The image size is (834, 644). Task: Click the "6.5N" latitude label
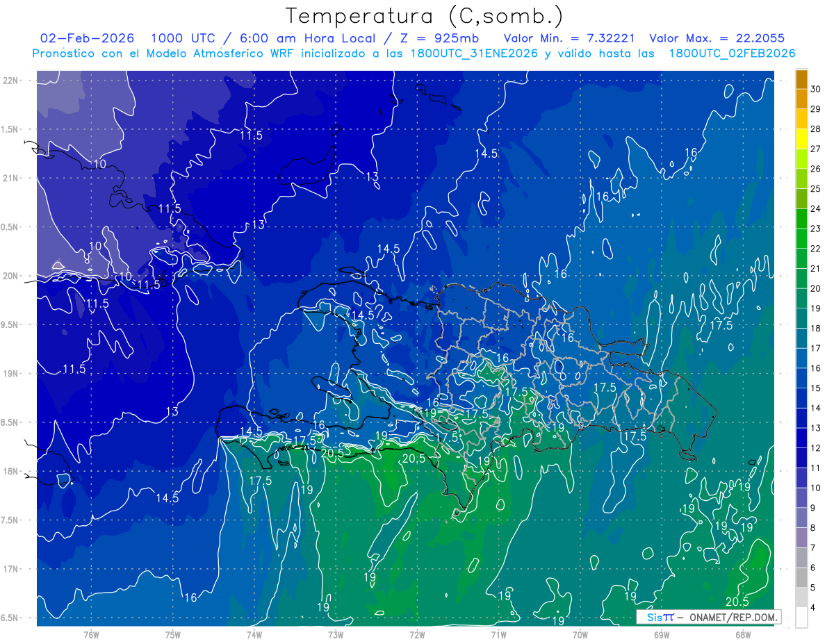tap(10, 618)
